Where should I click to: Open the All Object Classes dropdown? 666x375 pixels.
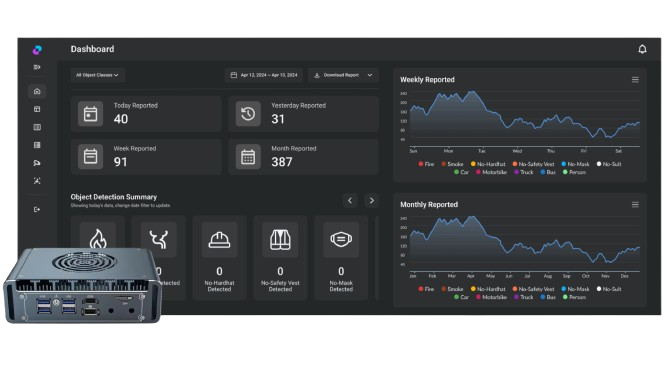point(97,75)
